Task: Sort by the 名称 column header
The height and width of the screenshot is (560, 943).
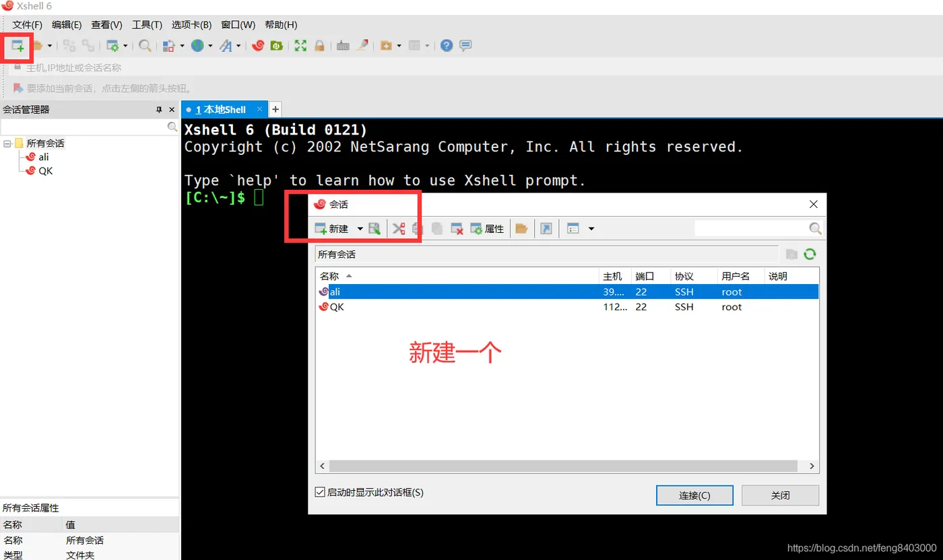Action: click(x=457, y=276)
